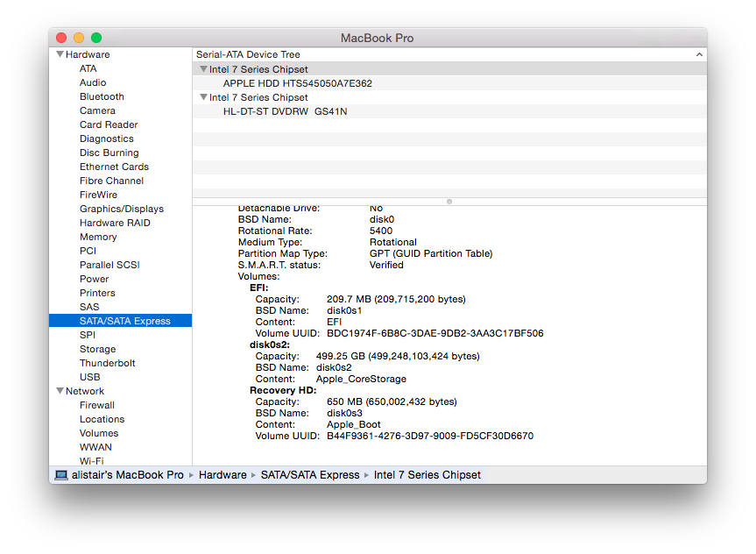Image resolution: width=756 pixels, height=554 pixels.
Task: Collapse the Hardware section triangle
Action: click(x=60, y=54)
